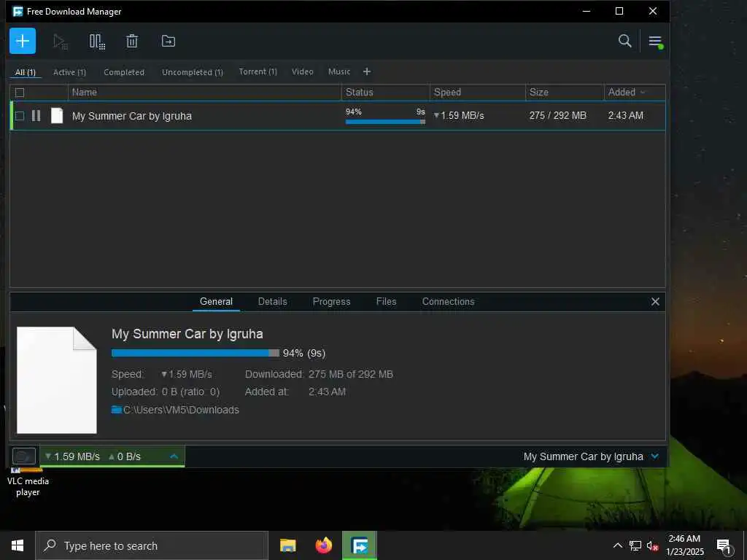Click the 275 / 292 MB size cell

(x=558, y=116)
